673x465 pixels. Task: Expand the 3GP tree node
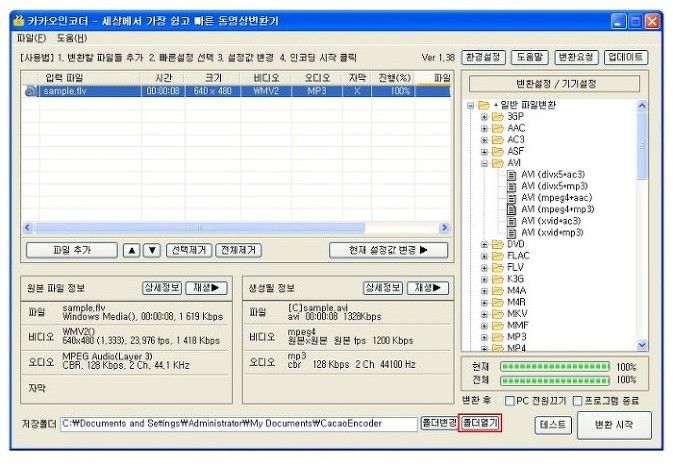(484, 117)
